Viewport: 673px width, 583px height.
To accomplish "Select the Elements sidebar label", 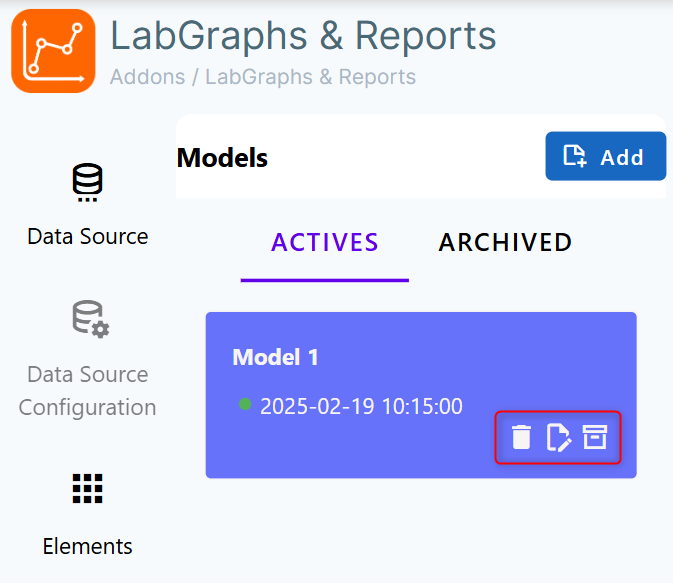I will point(88,547).
